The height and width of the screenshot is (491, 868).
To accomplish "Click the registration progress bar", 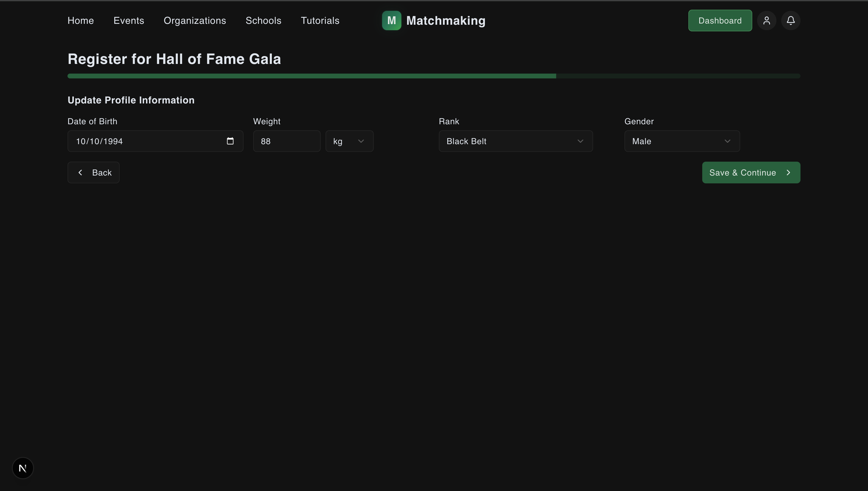I will point(434,76).
